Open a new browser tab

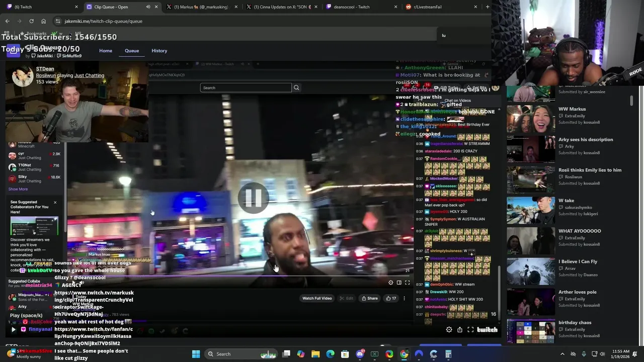point(487,7)
